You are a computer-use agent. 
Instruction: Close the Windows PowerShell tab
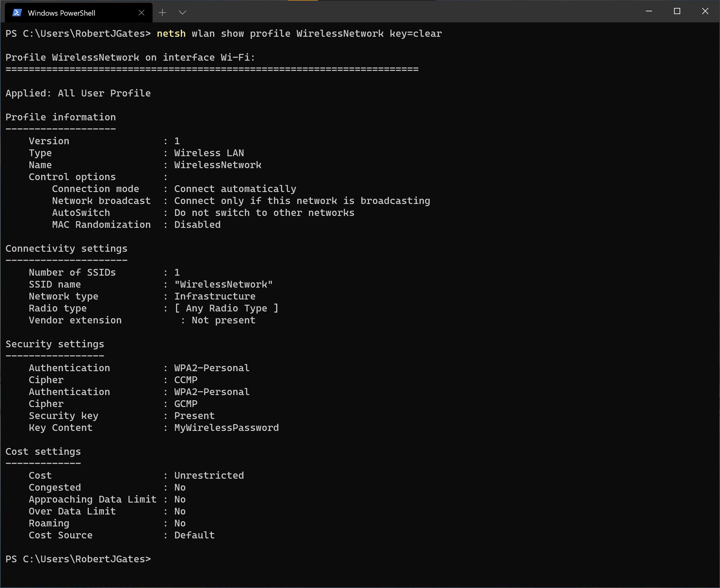(142, 13)
